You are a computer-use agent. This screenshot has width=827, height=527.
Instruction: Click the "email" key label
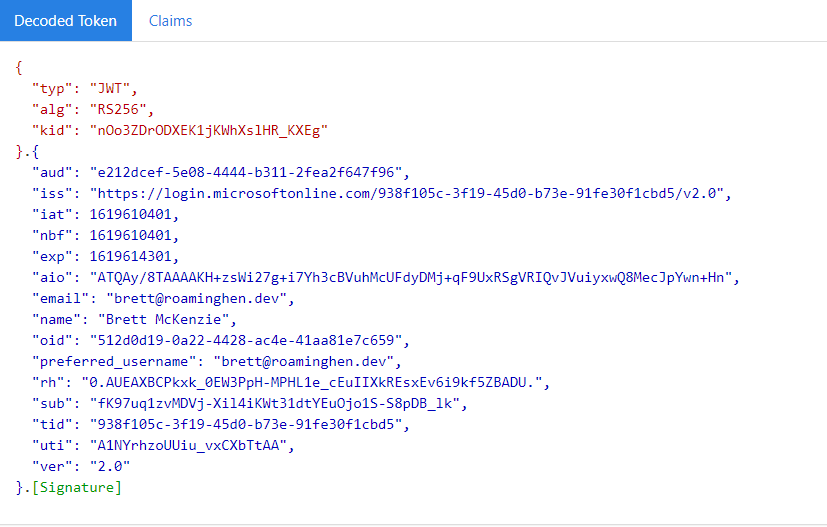coord(61,299)
